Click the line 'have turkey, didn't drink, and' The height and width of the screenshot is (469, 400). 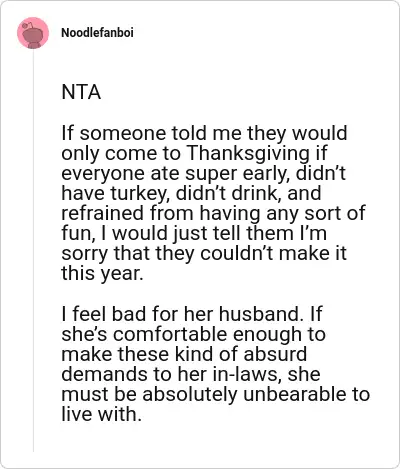(x=191, y=193)
